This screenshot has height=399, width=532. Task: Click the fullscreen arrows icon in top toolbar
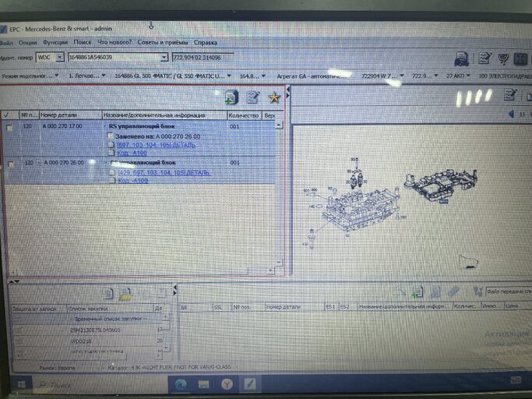point(520,58)
